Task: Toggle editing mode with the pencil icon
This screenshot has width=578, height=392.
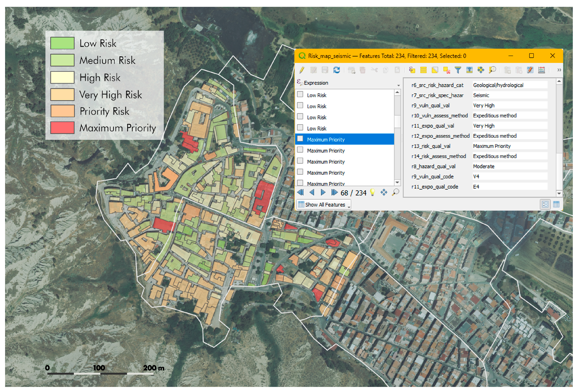Action: (302, 70)
